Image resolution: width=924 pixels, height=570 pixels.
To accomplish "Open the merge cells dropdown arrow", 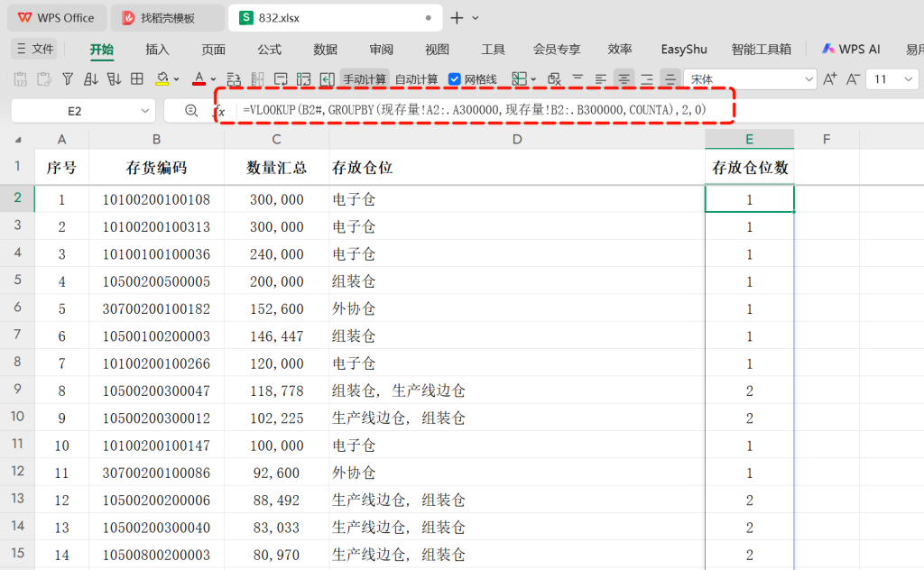I will click(533, 79).
